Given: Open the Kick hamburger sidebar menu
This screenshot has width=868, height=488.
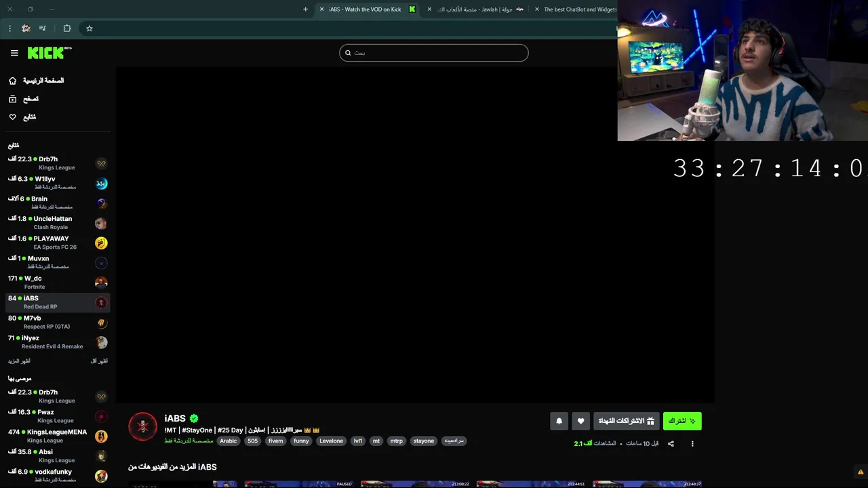Looking at the screenshot, I should tap(14, 53).
